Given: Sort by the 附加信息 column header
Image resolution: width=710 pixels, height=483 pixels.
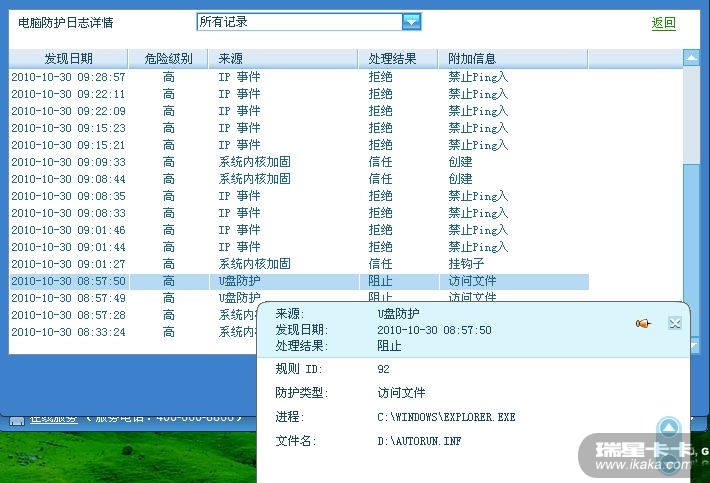Looking at the screenshot, I should coord(513,58).
